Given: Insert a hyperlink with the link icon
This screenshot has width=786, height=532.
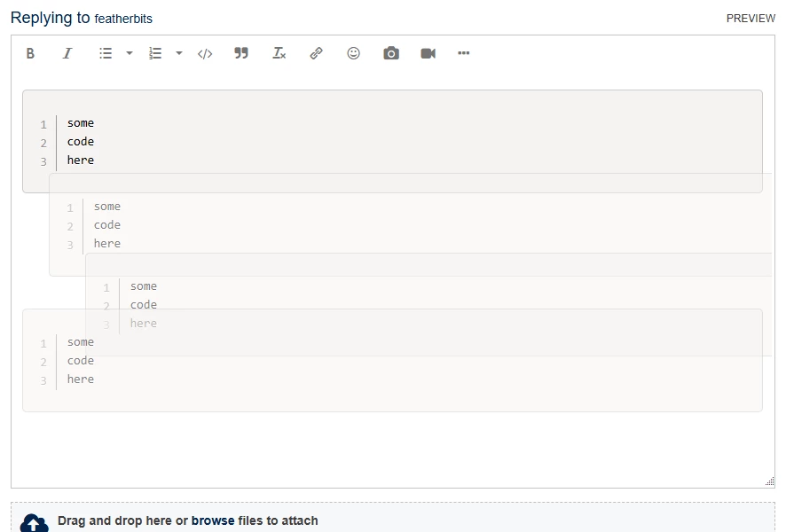Looking at the screenshot, I should (317, 53).
